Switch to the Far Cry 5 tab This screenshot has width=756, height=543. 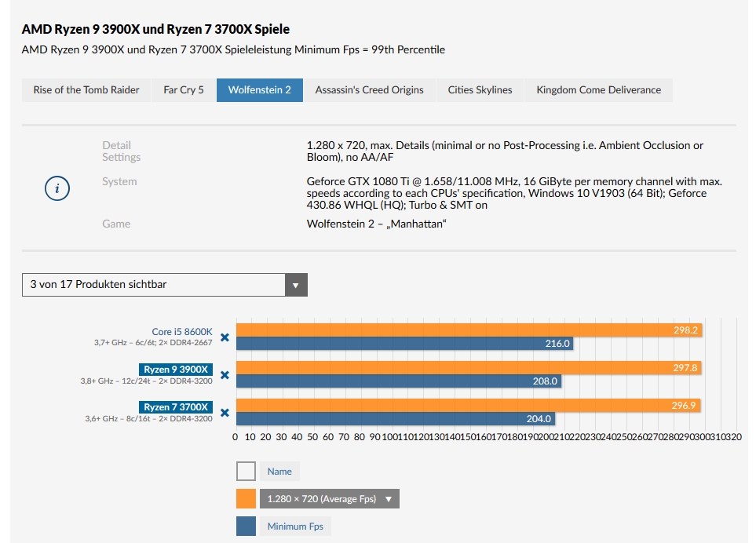[x=184, y=90]
